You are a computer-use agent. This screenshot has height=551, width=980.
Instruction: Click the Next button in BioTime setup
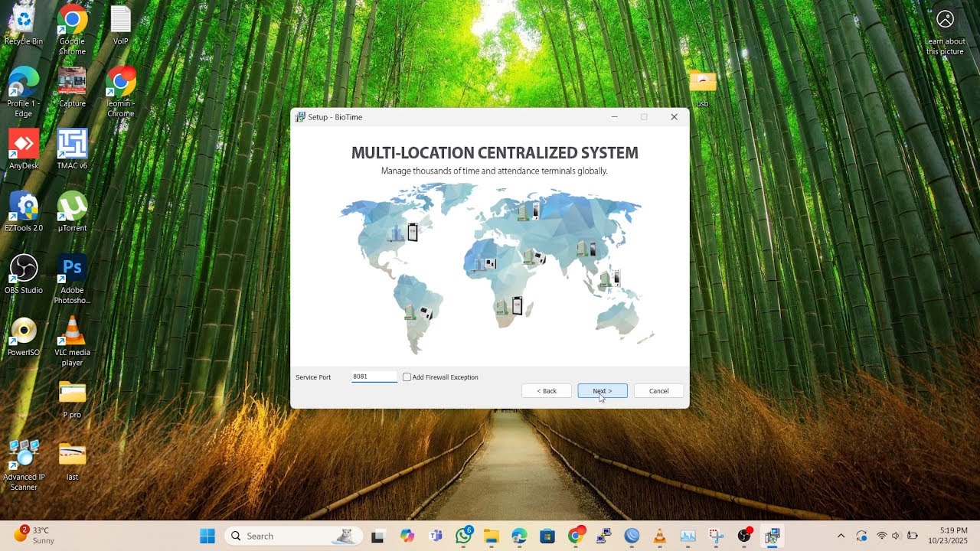pos(602,391)
